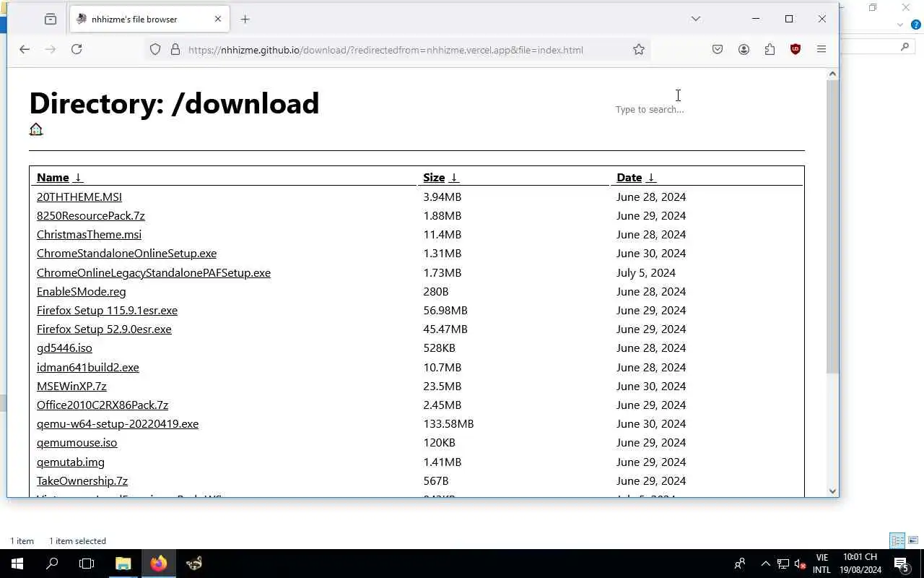The image size is (924, 578).
Task: Click the page scrollbar down arrow
Action: [x=832, y=491]
